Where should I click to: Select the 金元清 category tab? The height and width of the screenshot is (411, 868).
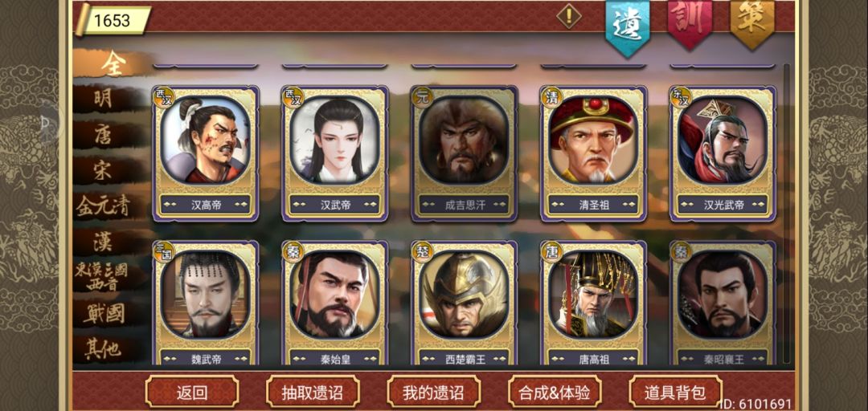[103, 206]
